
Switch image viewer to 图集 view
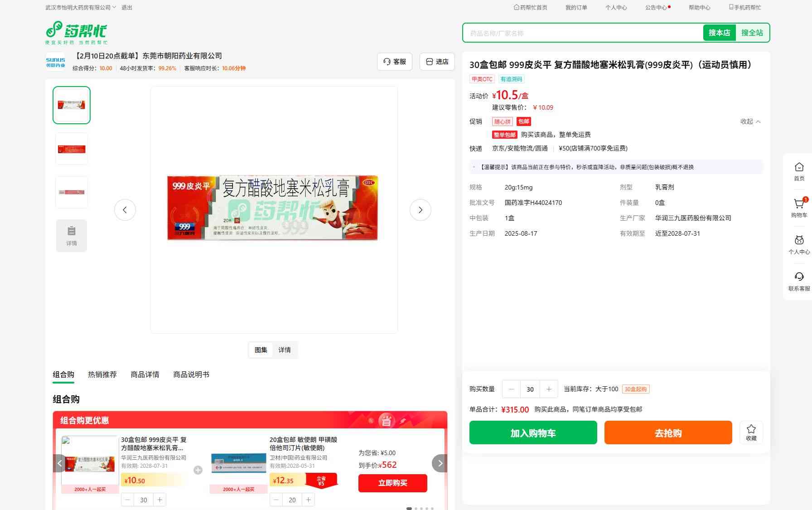[261, 350]
